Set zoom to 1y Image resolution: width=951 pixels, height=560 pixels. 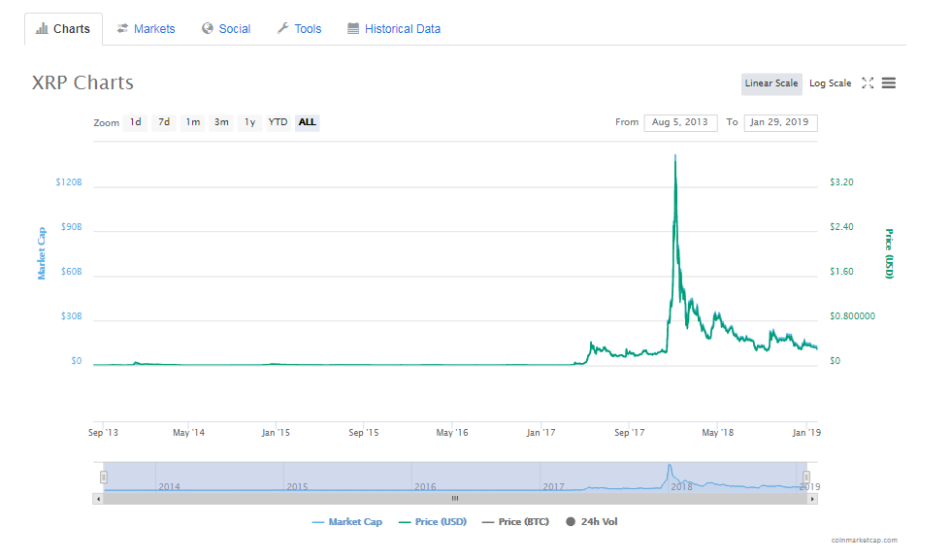250,122
